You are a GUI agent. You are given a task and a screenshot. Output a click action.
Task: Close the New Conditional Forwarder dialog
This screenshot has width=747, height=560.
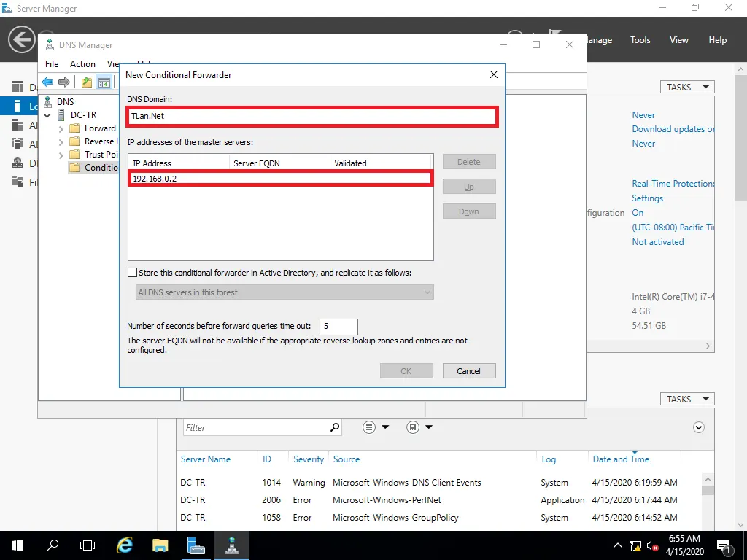click(494, 75)
